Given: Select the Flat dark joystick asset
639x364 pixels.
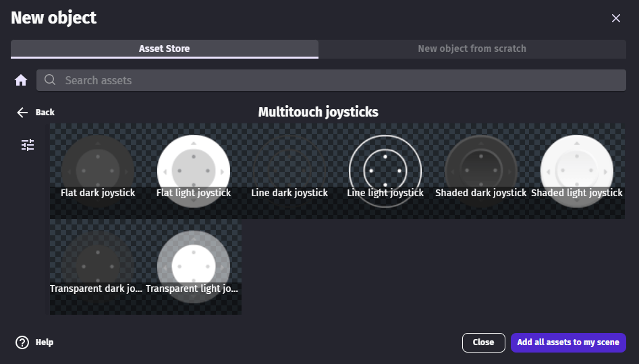Looking at the screenshot, I should coord(98,171).
